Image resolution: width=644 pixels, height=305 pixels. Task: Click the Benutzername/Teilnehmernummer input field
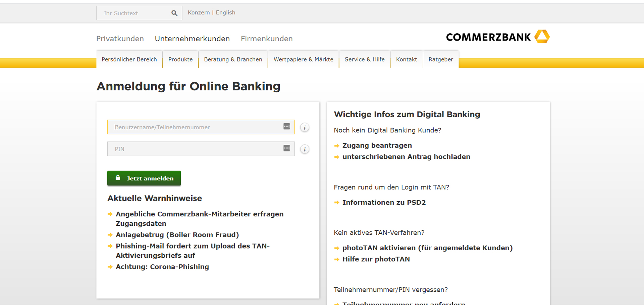point(201,127)
